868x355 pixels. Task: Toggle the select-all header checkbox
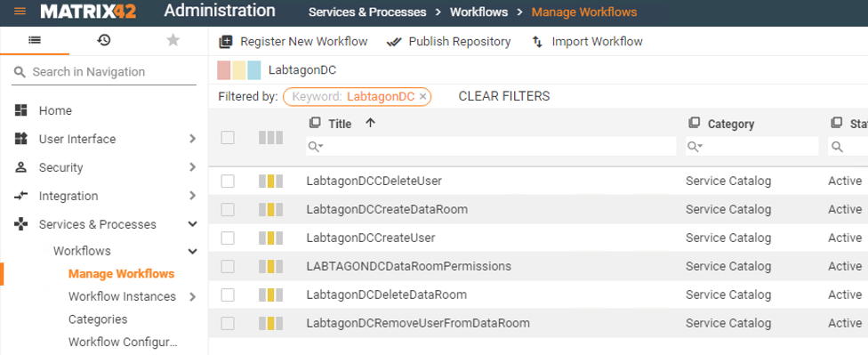(x=228, y=137)
